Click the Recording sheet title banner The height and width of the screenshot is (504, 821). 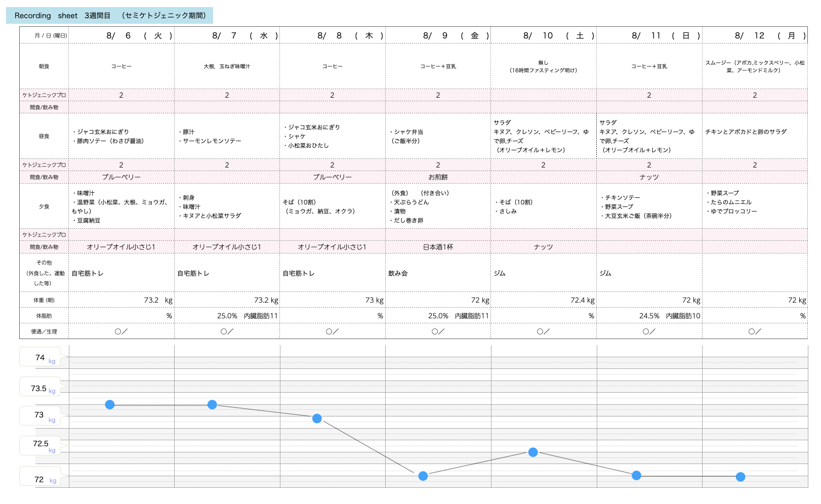tap(109, 16)
